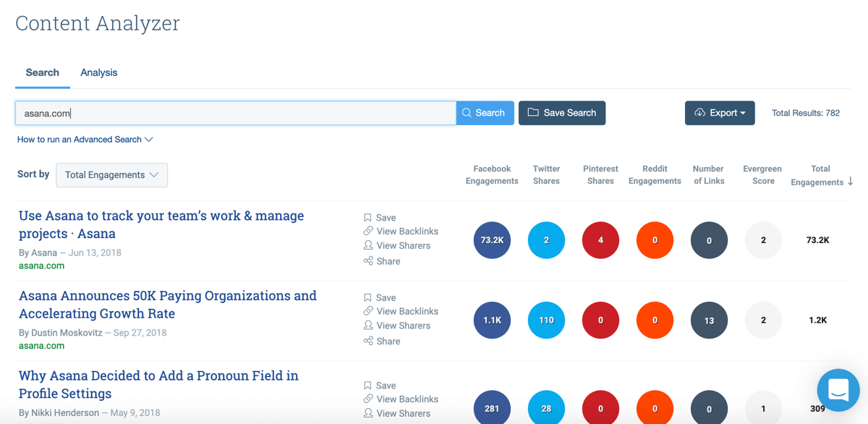The height and width of the screenshot is (424, 868).
Task: Click the Facebook Engagements column header
Action: [492, 175]
